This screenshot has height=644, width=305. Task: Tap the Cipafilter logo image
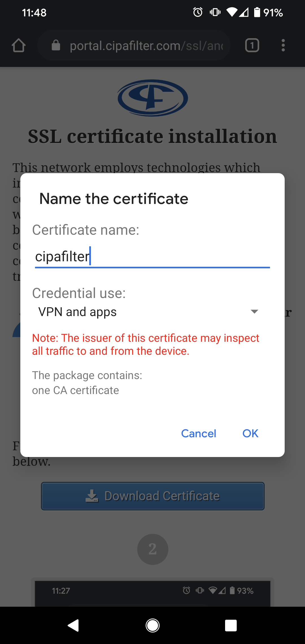(152, 98)
